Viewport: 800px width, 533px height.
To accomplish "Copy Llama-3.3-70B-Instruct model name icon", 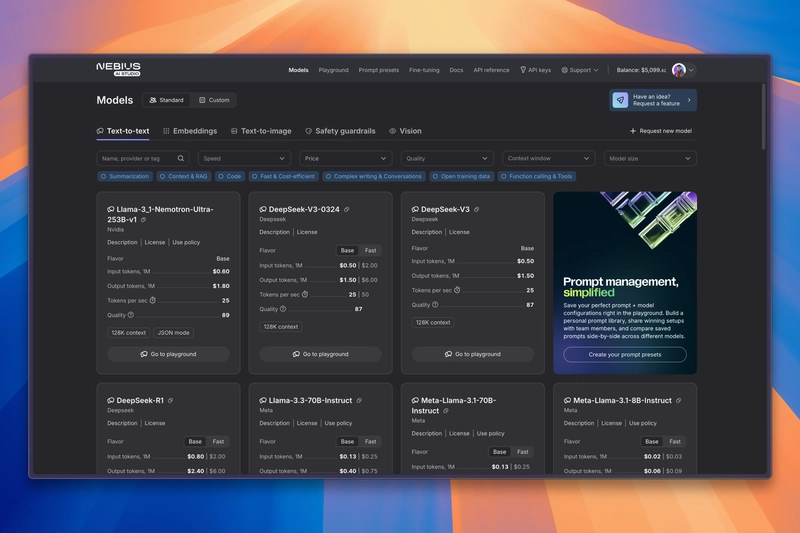I will point(359,401).
